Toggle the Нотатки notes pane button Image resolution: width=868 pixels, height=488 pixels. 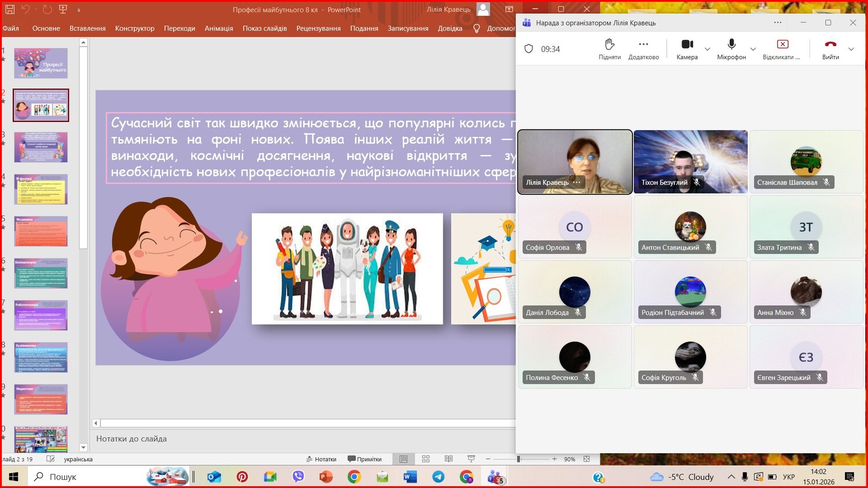(x=321, y=459)
